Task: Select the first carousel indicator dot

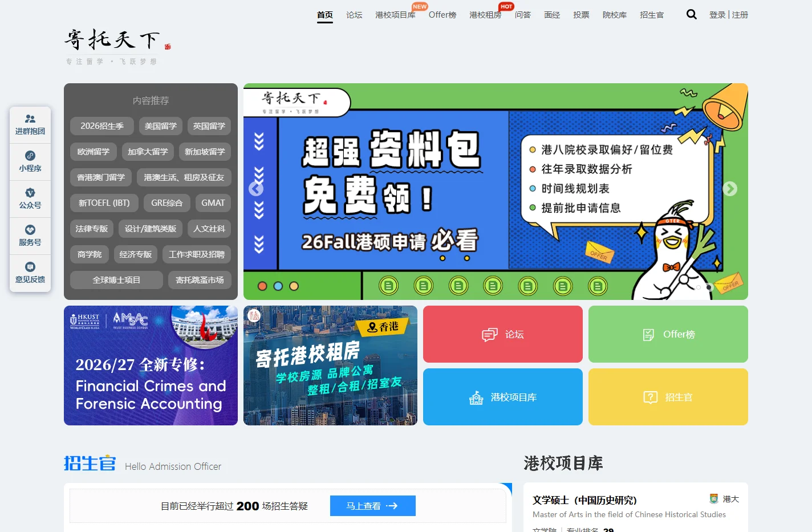Action: [699, 287]
